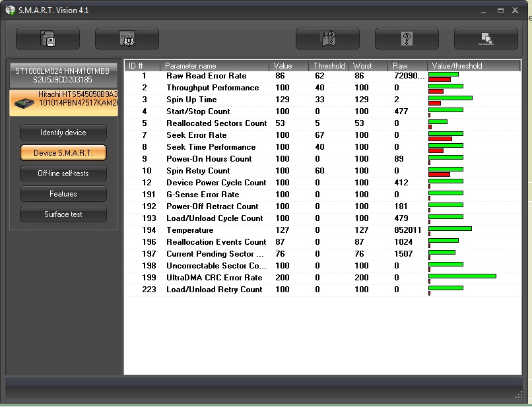Select the Load/Unload Cycle Count row
532x407 pixels.
tap(323, 218)
